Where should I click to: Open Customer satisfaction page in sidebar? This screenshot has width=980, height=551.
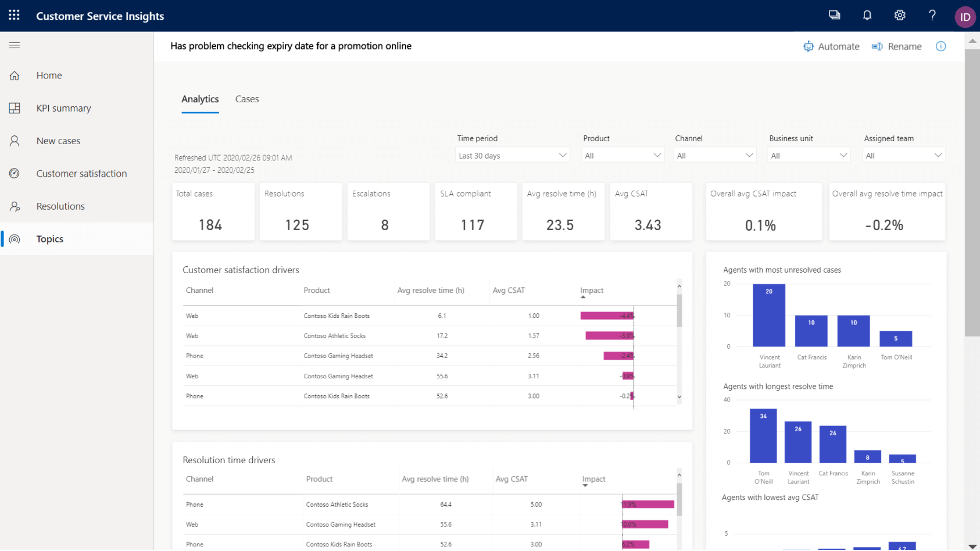(x=81, y=173)
